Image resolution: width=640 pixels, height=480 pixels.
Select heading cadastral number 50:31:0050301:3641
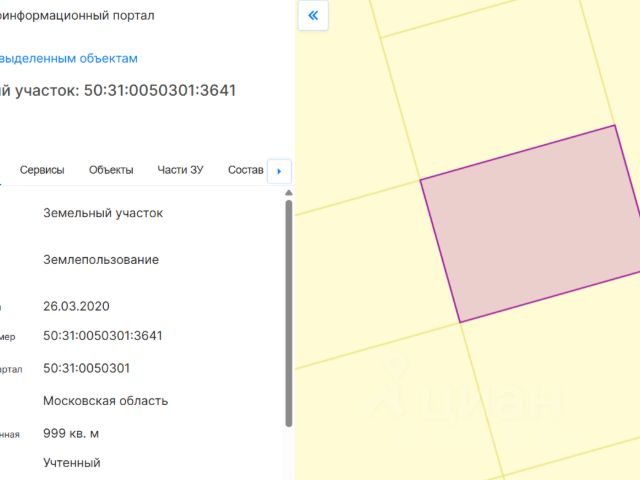coord(160,91)
